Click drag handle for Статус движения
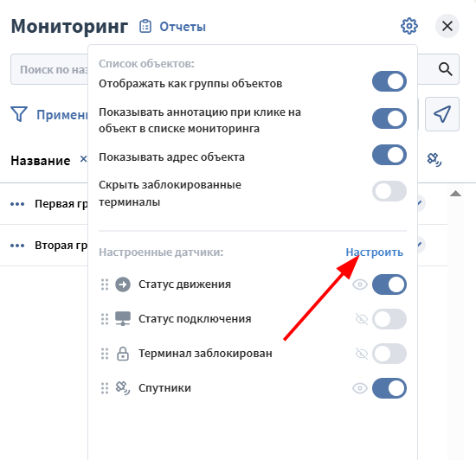This screenshot has width=476, height=460. coord(105,284)
